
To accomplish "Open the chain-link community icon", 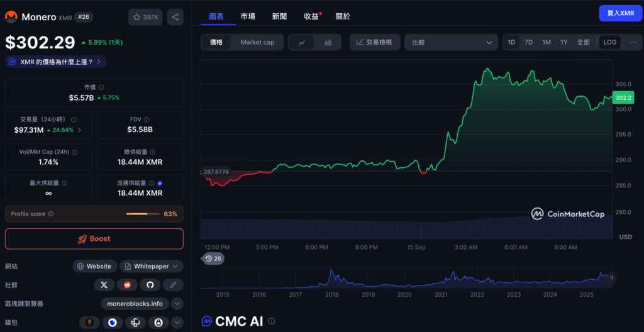I will (173, 285).
